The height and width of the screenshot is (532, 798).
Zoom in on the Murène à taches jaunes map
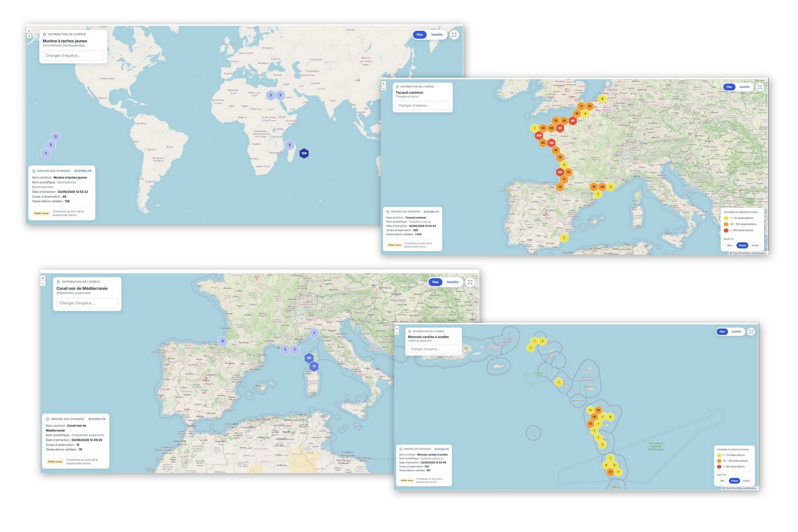[x=29, y=31]
